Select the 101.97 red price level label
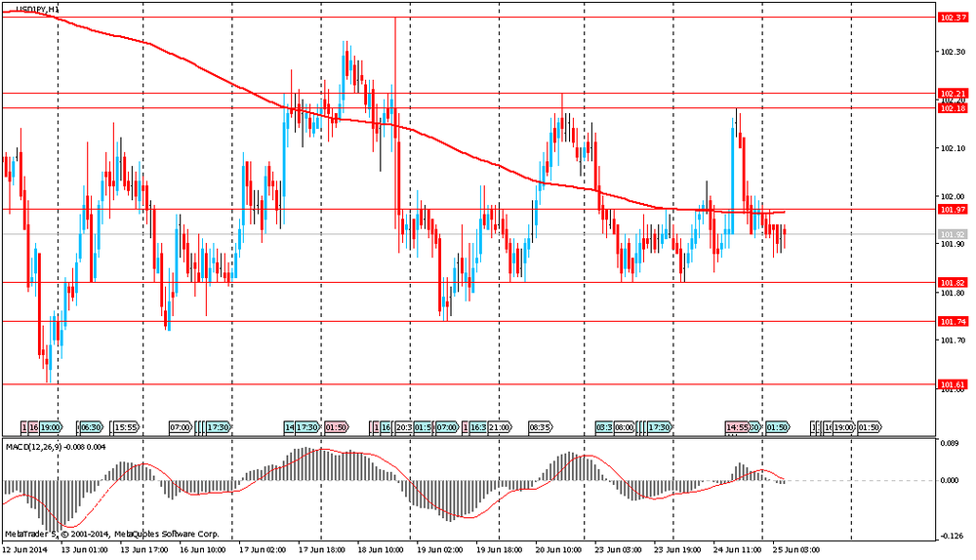 coord(953,210)
